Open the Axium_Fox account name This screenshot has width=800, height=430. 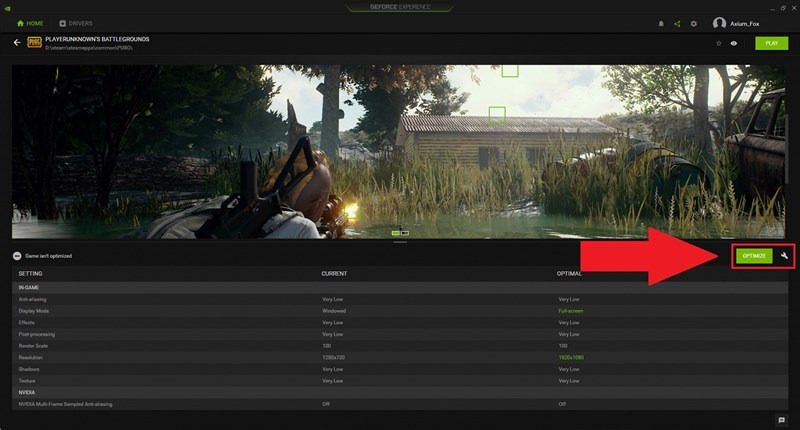pyautogui.click(x=744, y=23)
